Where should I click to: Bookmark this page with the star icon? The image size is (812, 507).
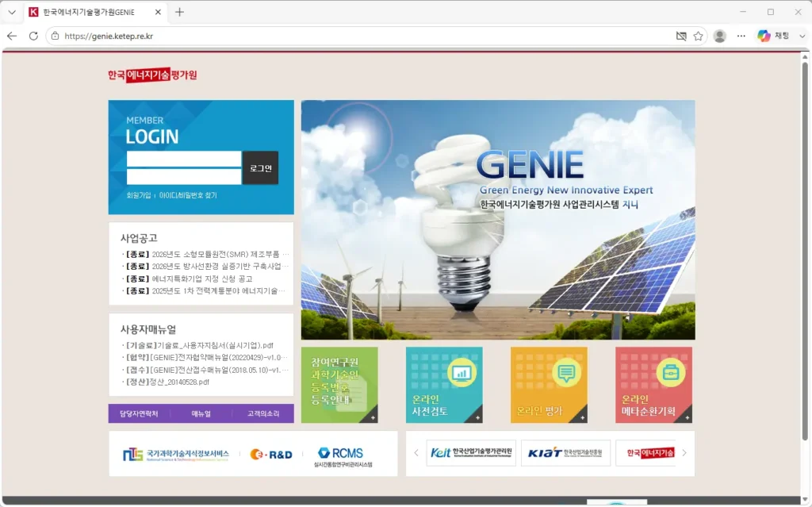coord(698,36)
